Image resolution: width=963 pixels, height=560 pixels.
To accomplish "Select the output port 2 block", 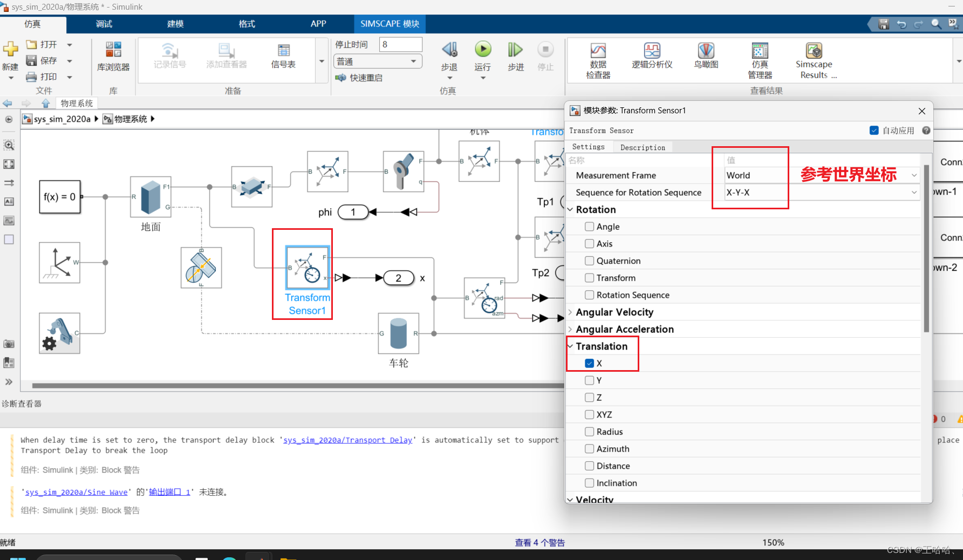I will tap(398, 278).
